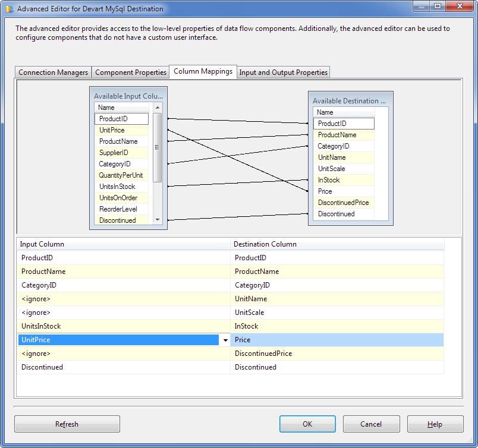Screen dimensions: 478x448
Task: Click the Refresh button
Action: 67,424
